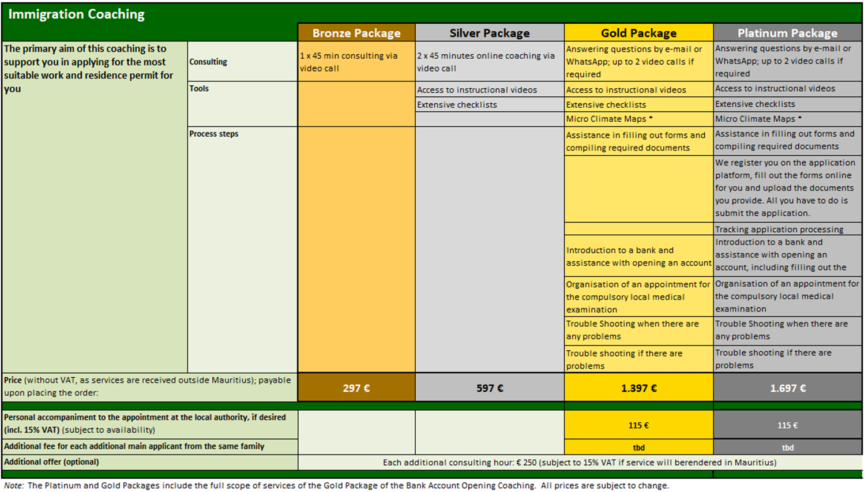Select the Process steps row label
The image size is (868, 492).
click(214, 134)
